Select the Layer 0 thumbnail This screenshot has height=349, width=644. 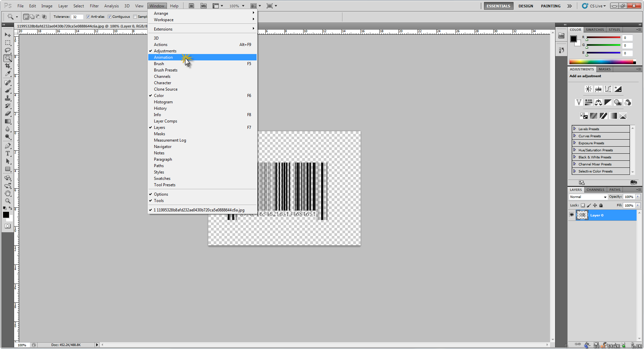point(582,215)
